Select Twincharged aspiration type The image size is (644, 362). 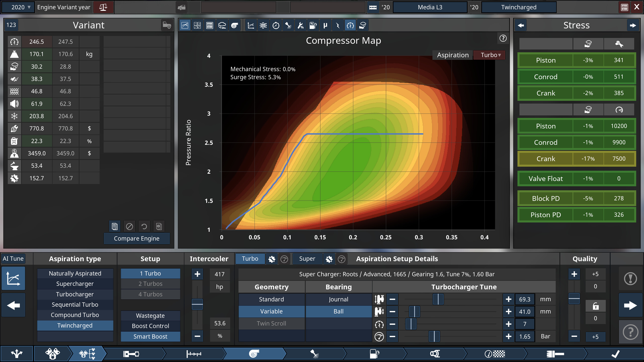pos(75,325)
